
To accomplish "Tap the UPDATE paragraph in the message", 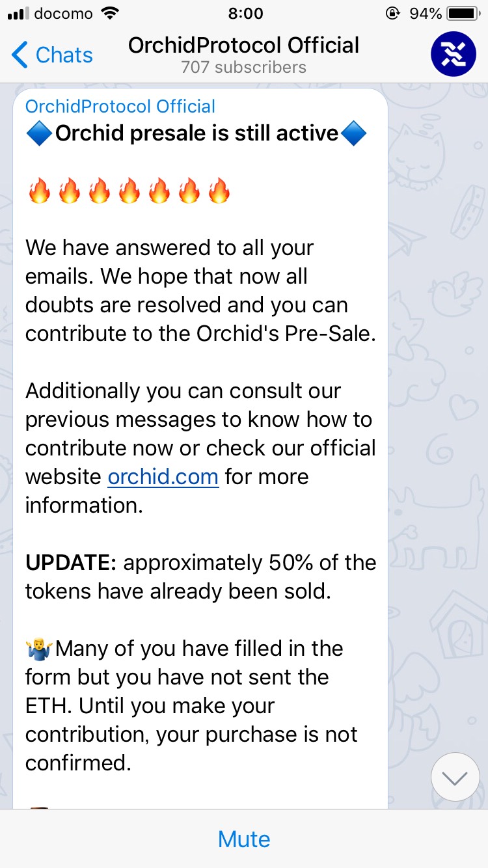I will (200, 577).
